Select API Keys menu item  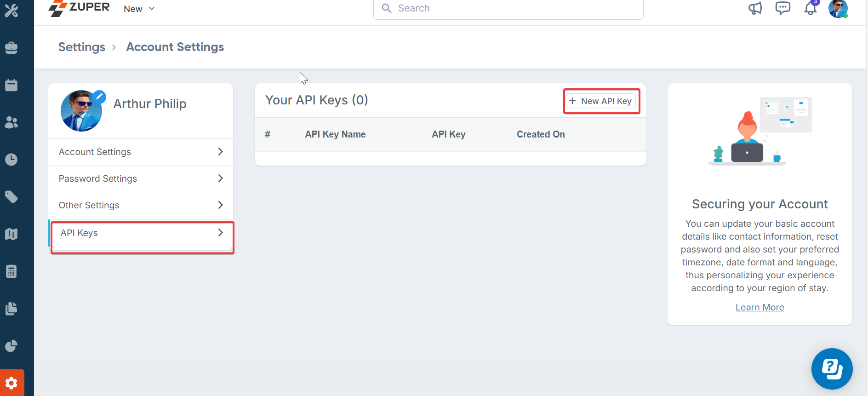click(x=80, y=233)
